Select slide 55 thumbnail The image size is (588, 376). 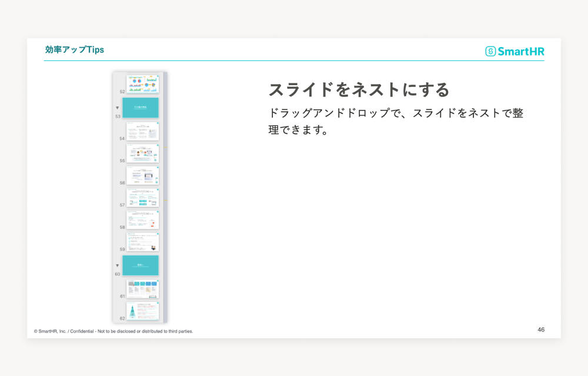pyautogui.click(x=142, y=153)
